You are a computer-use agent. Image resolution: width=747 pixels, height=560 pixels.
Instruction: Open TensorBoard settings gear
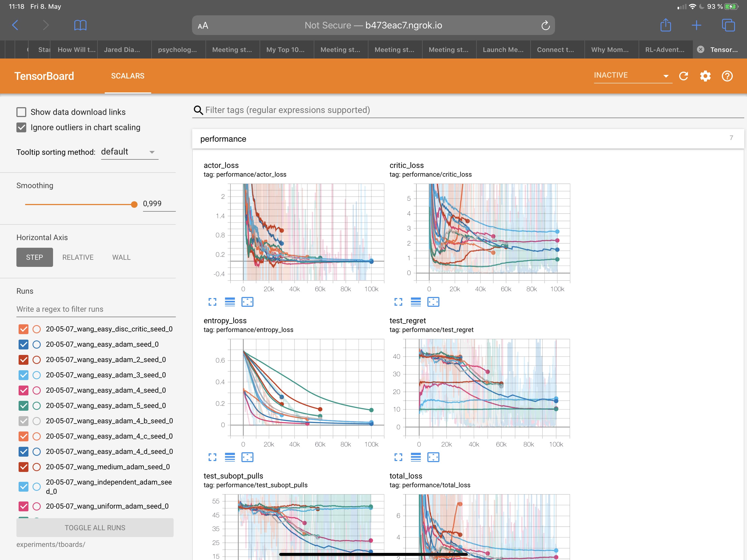[x=705, y=76]
